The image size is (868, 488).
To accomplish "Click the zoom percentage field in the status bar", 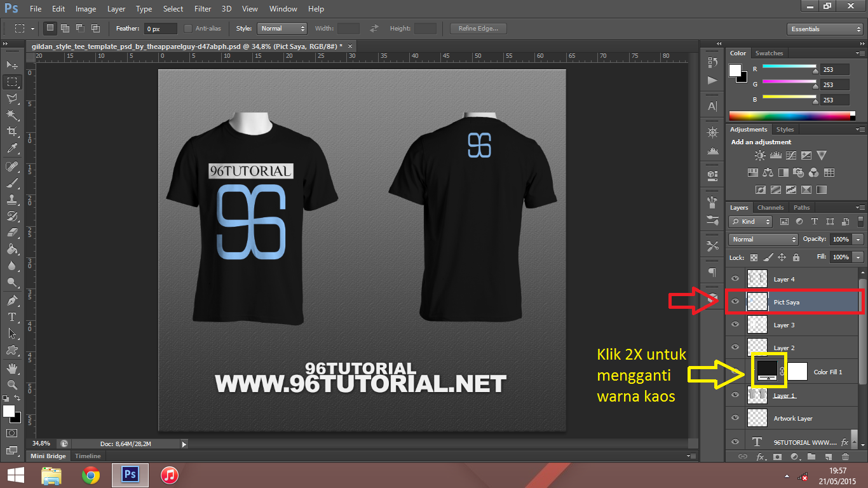I will click(42, 444).
